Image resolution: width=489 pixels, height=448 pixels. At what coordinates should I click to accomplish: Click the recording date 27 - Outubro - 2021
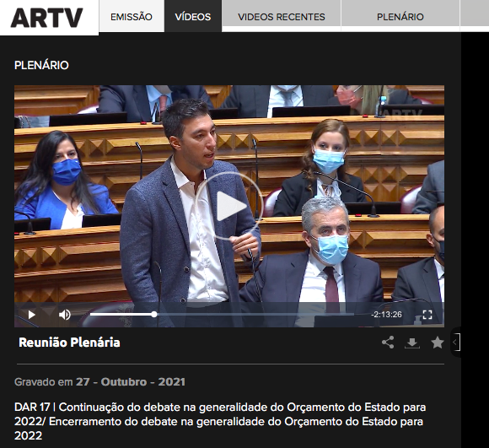[131, 382]
